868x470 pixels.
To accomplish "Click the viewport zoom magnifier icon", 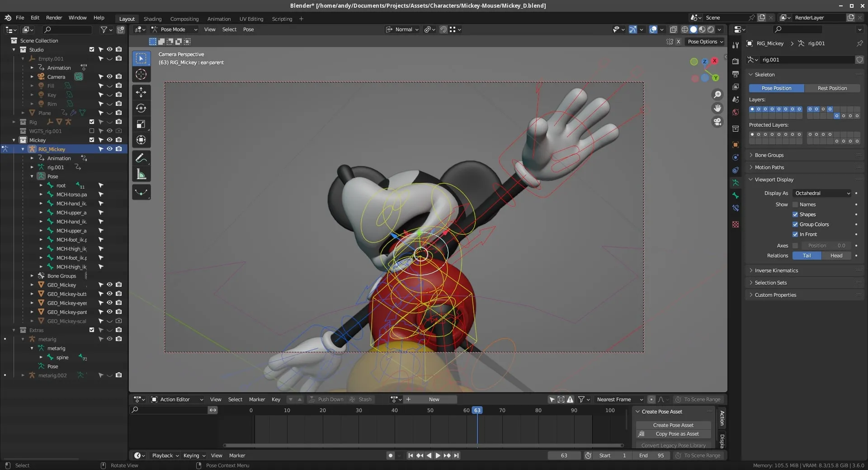I will coord(717,95).
